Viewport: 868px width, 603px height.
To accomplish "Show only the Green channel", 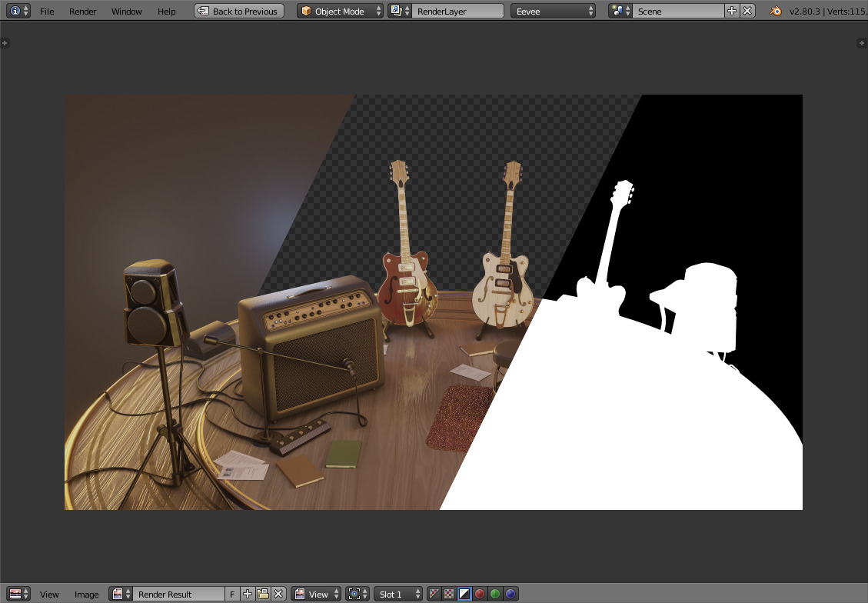I will tap(495, 594).
